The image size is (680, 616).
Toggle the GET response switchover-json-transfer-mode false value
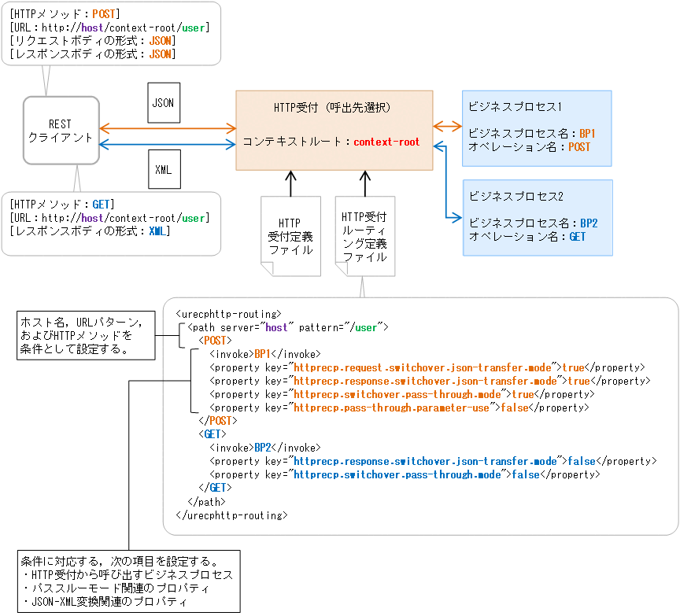point(581,460)
